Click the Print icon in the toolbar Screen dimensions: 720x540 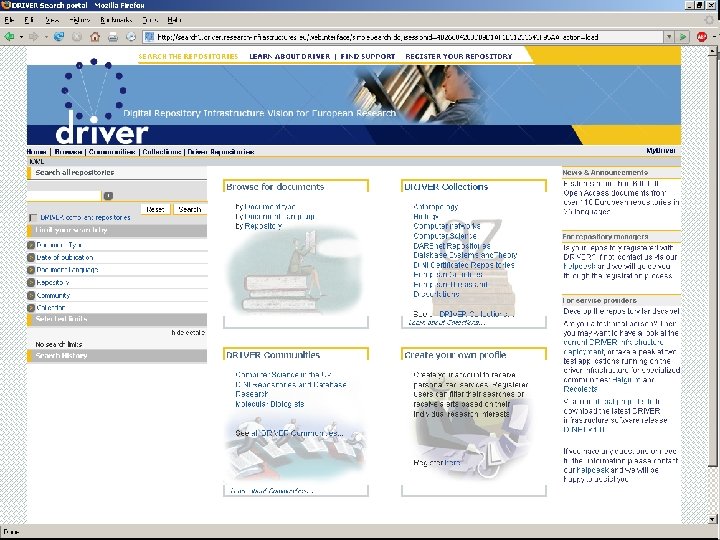pyautogui.click(x=113, y=37)
